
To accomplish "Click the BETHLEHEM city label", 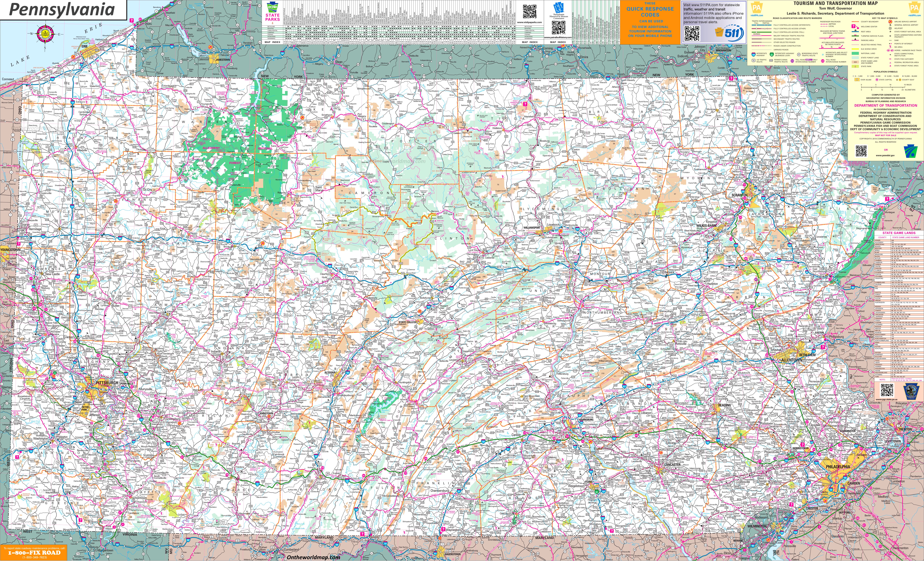I will pos(807,354).
